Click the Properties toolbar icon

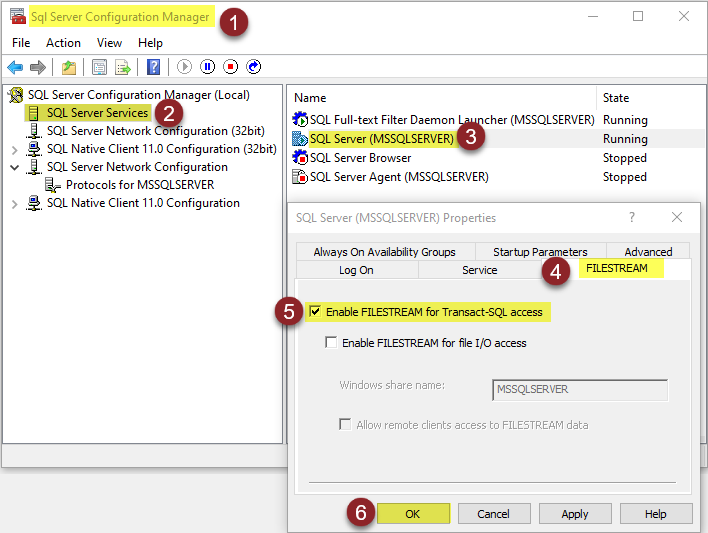[99, 67]
